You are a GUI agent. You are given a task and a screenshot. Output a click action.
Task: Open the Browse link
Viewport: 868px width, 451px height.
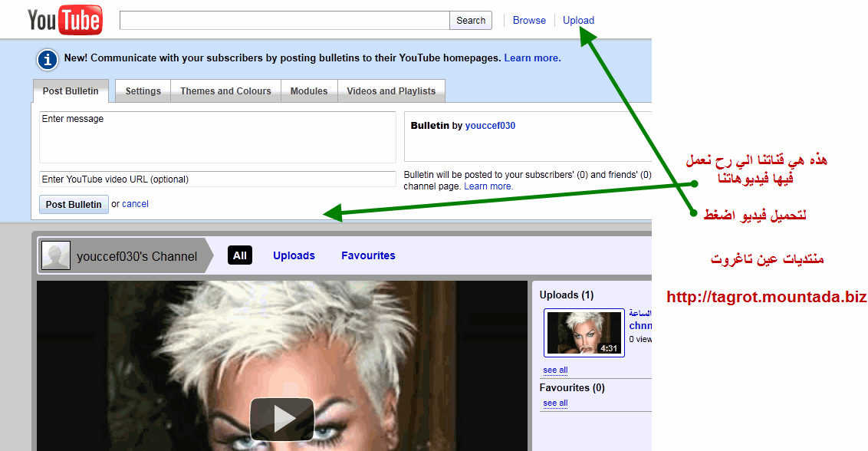(529, 21)
